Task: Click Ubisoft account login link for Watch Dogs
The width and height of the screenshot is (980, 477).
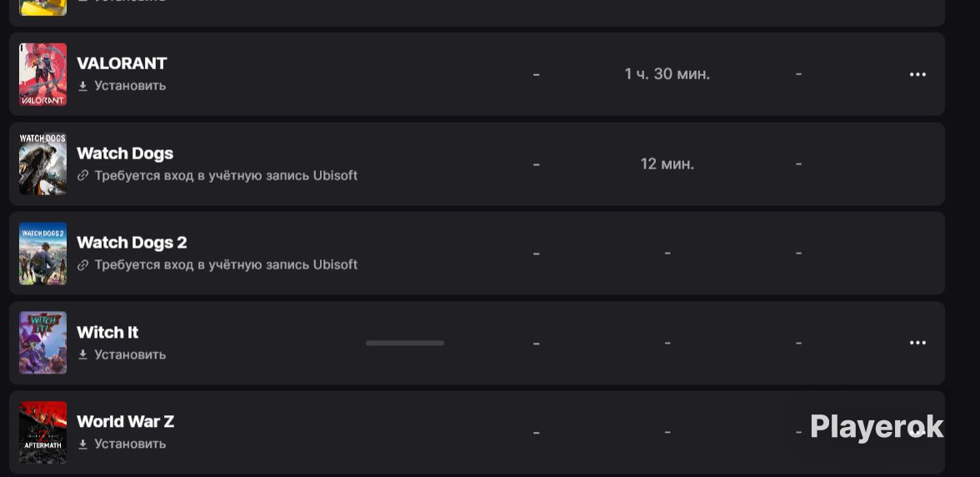Action: (x=226, y=176)
